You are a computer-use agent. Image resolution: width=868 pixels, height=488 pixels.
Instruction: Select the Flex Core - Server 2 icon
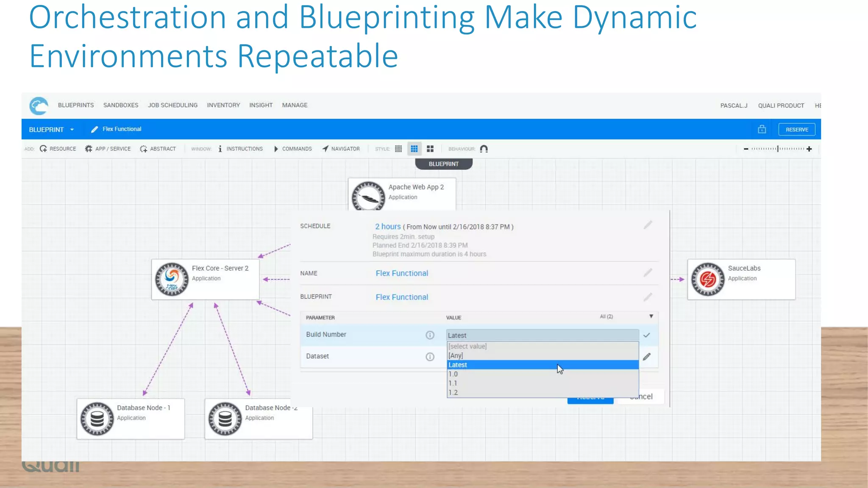click(172, 279)
